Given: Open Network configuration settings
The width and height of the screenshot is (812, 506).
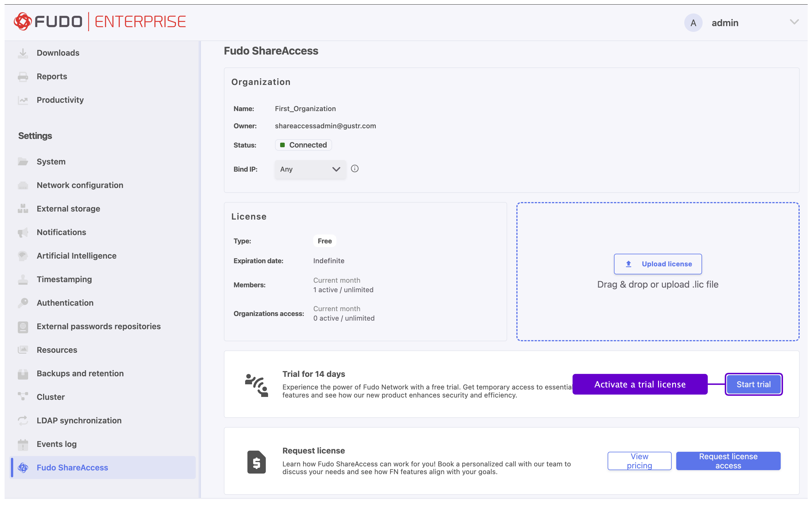Looking at the screenshot, I should (80, 185).
